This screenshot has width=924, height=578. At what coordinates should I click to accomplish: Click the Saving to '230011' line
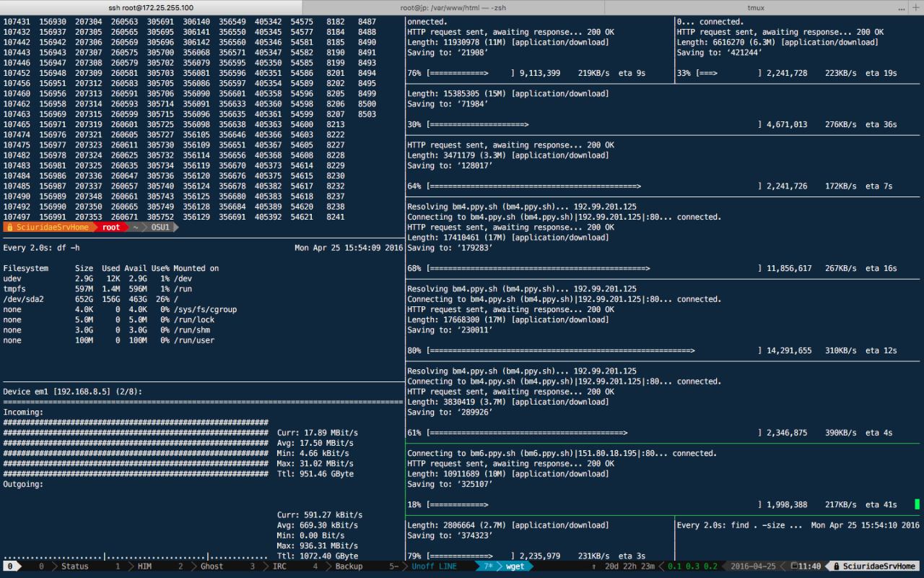(450, 330)
